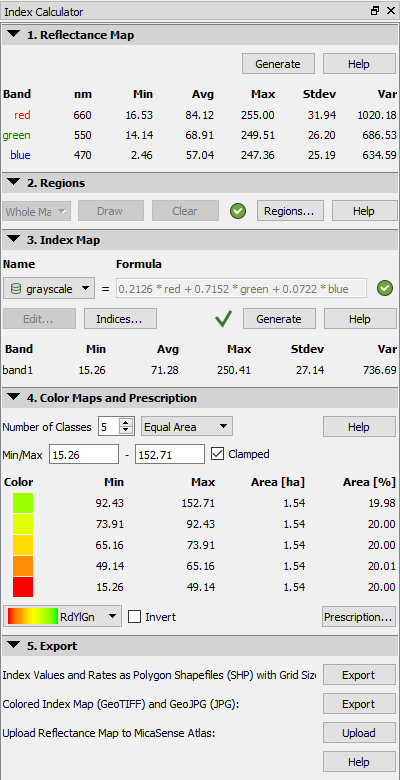Click the blue band label

(x=20, y=155)
